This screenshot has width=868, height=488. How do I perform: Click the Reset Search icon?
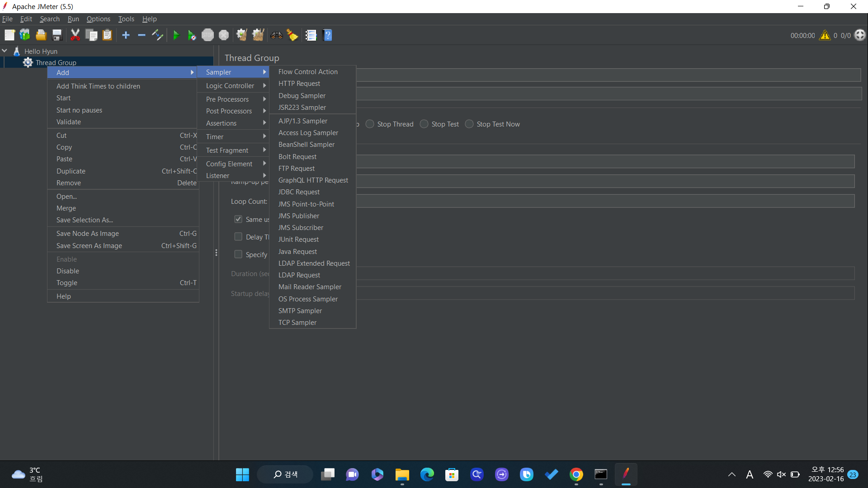tap(292, 35)
